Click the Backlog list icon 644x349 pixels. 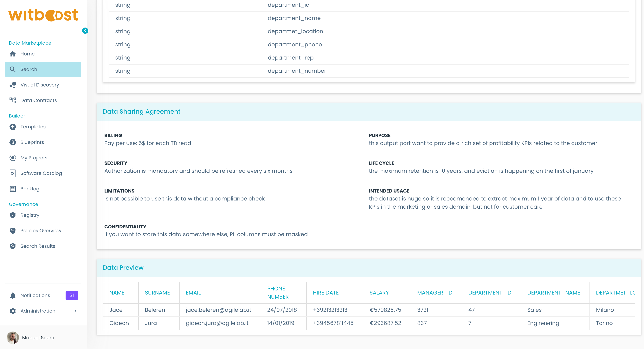click(x=13, y=189)
